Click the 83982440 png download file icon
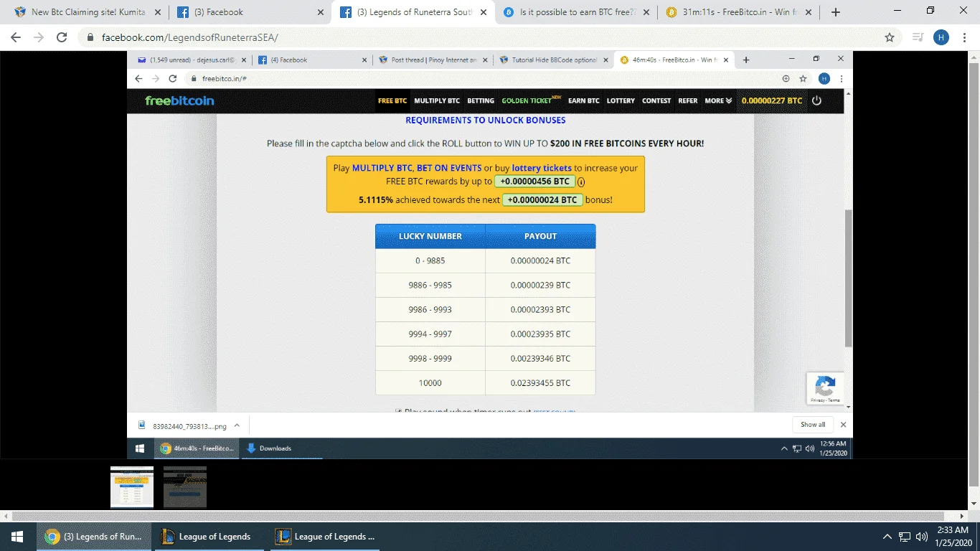The image size is (980, 551). click(x=142, y=425)
